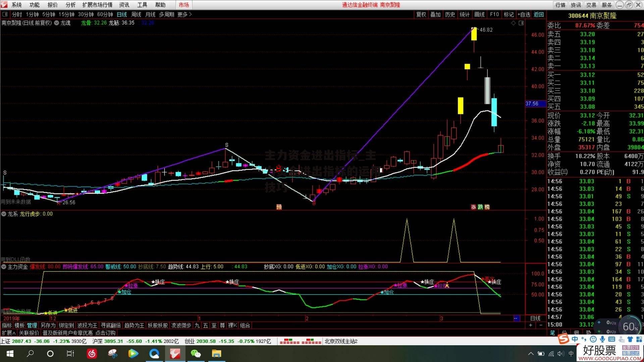Open the blue Q browser in taskbar
The width and height of the screenshot is (644, 362).
pyautogui.click(x=154, y=354)
